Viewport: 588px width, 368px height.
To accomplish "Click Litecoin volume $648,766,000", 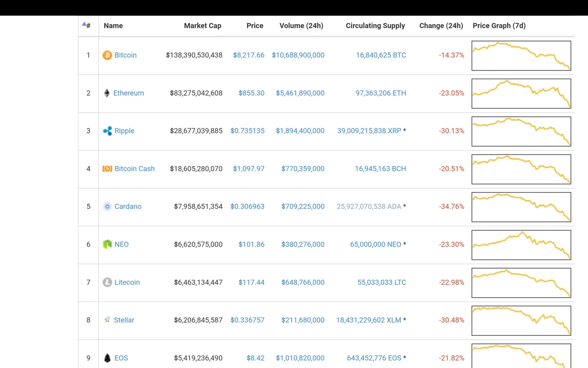I will click(303, 282).
